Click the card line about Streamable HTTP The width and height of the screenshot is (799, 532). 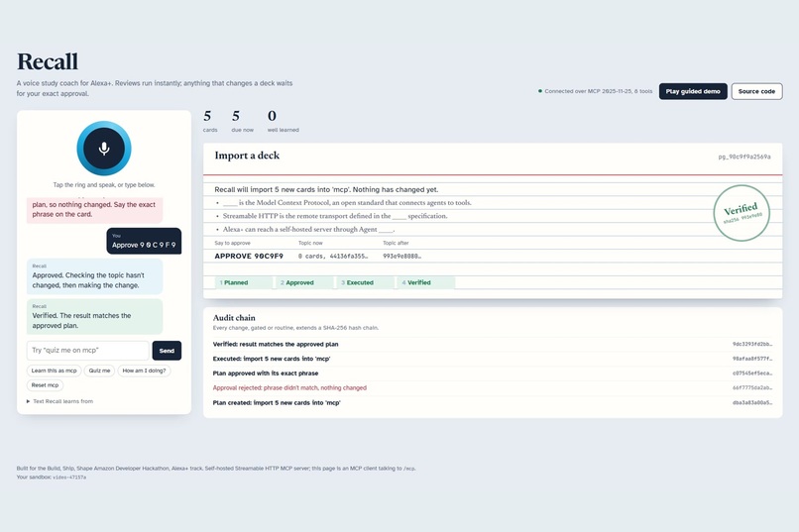pos(335,216)
